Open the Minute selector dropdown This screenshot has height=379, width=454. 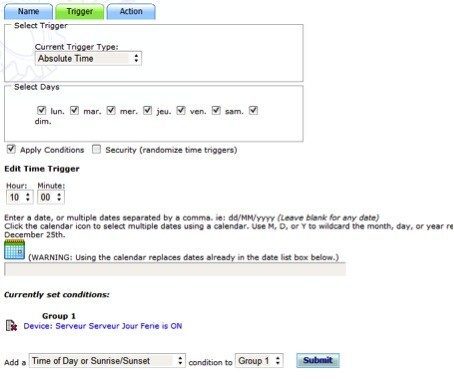51,197
